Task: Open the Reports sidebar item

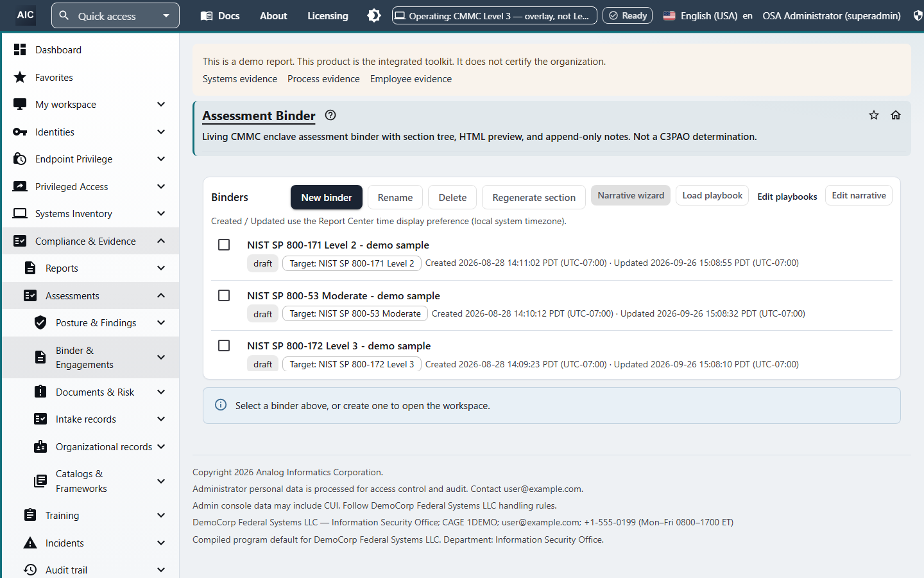Action: [90, 268]
